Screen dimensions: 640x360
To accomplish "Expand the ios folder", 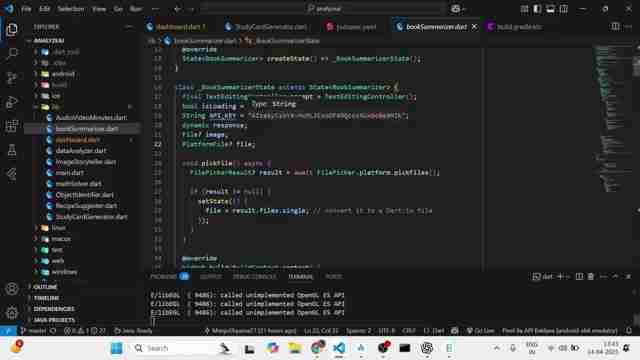I will (56, 96).
